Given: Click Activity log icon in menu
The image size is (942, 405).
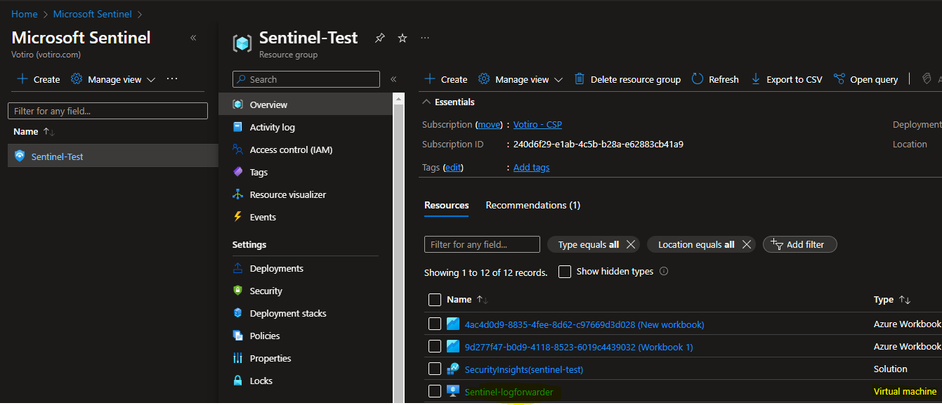Looking at the screenshot, I should [x=238, y=127].
